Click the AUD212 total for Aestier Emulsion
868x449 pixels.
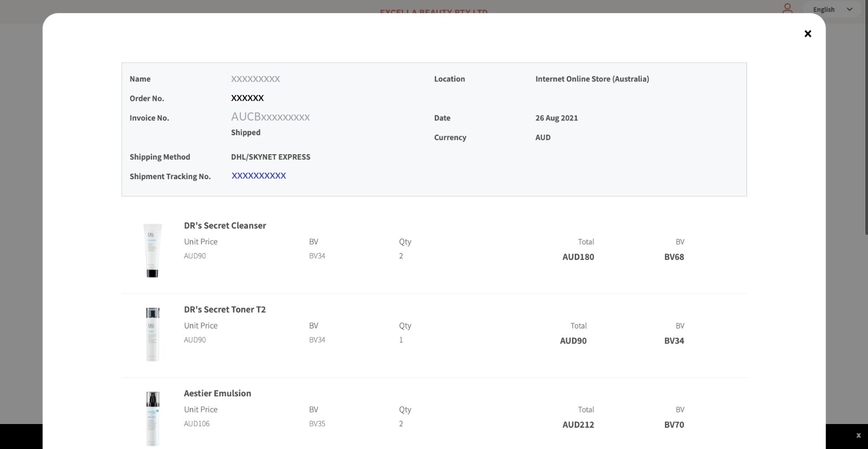point(578,425)
